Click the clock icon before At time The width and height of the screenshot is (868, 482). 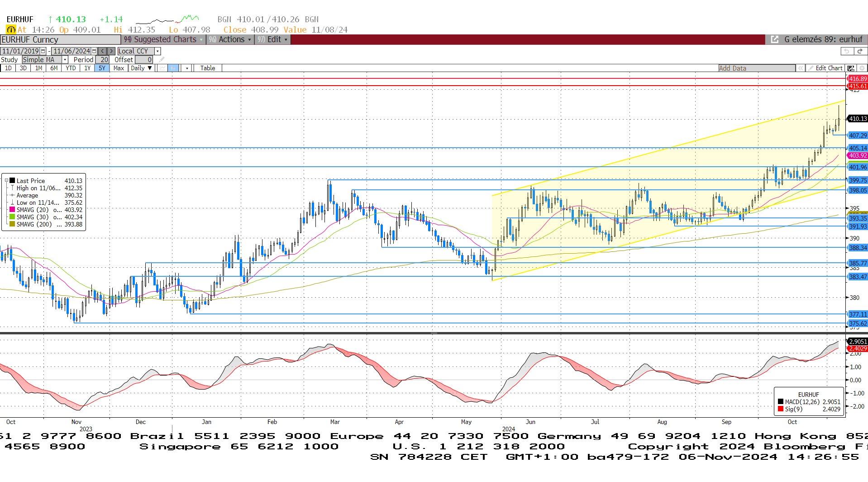pyautogui.click(x=11, y=29)
